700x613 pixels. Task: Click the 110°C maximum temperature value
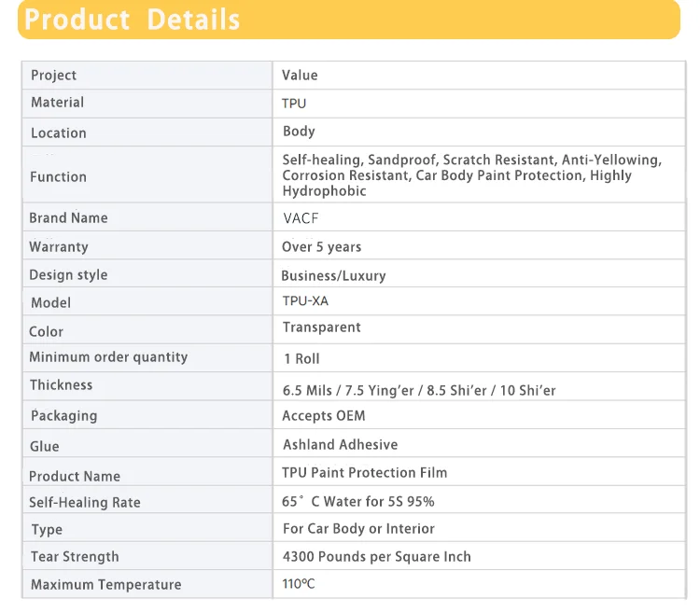(x=299, y=583)
